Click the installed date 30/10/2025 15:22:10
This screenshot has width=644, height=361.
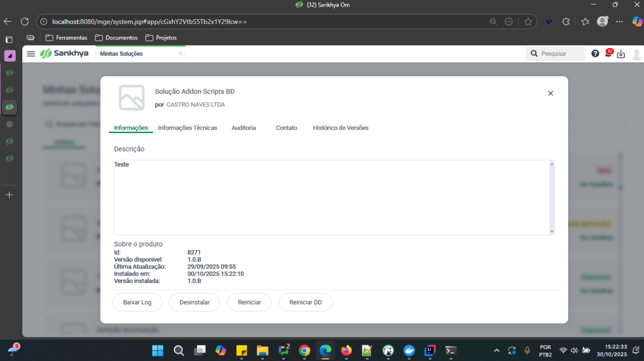(216, 274)
